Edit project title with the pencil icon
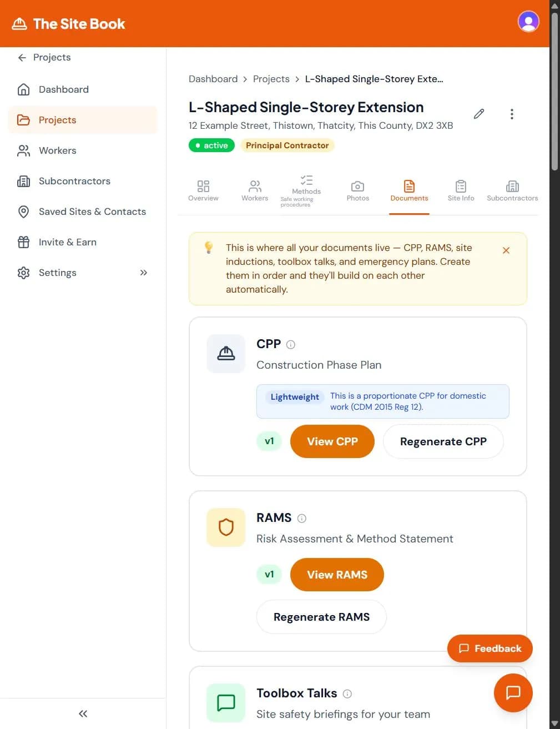The height and width of the screenshot is (729, 560). click(x=478, y=114)
